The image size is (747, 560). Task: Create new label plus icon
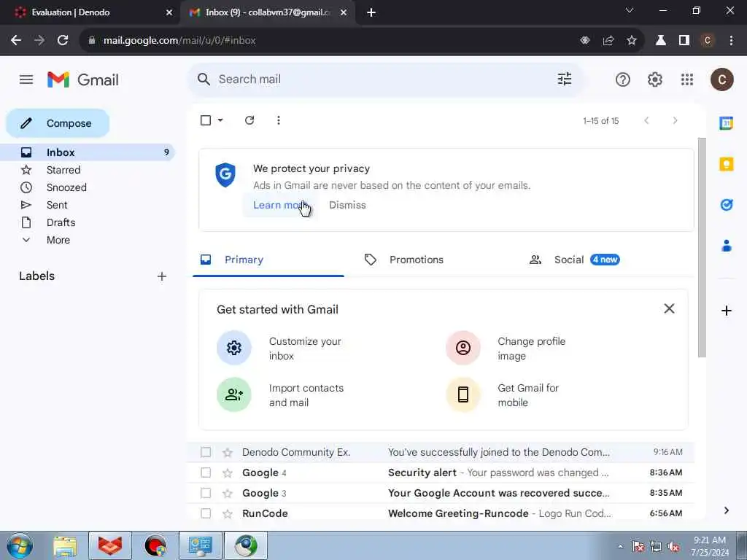(x=161, y=276)
